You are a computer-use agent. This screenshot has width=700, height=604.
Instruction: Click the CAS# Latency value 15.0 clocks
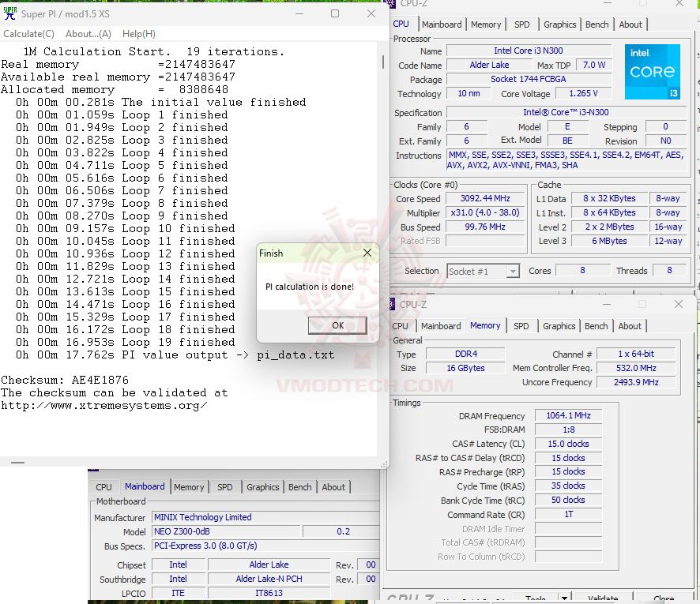tap(568, 444)
